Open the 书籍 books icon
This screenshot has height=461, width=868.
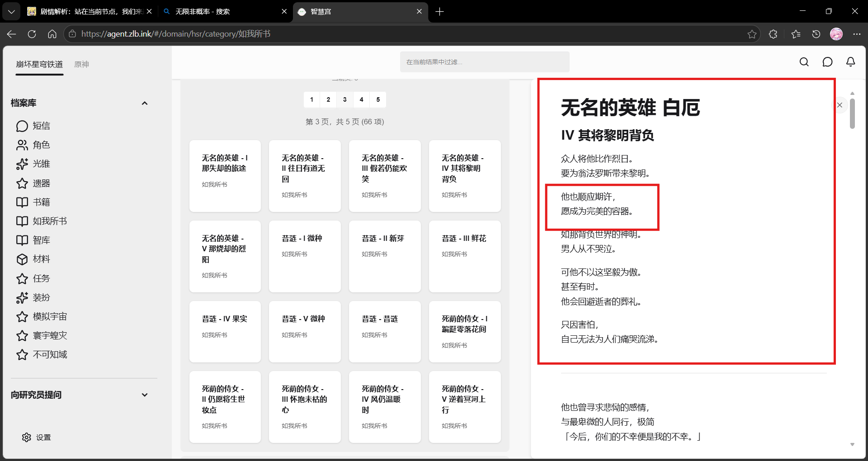pos(22,202)
